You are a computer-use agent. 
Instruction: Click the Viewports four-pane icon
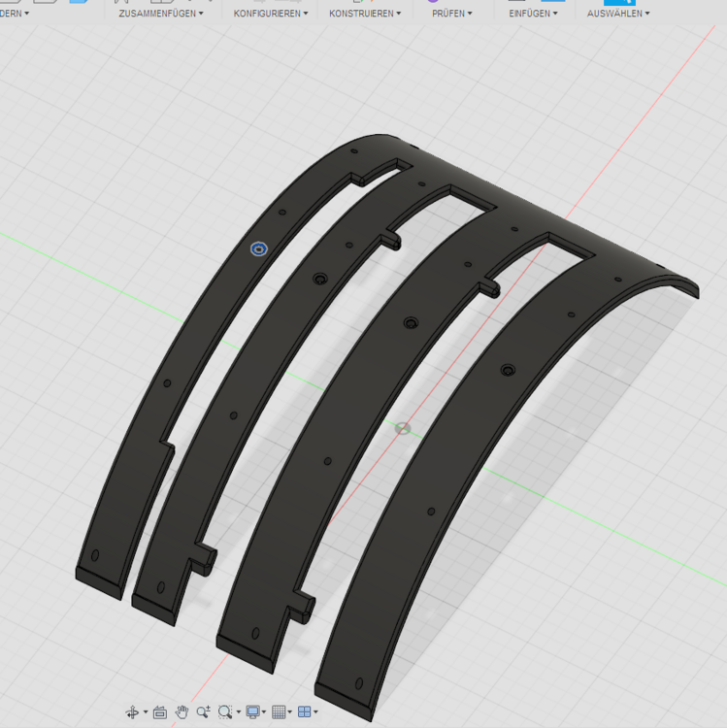coord(304,712)
